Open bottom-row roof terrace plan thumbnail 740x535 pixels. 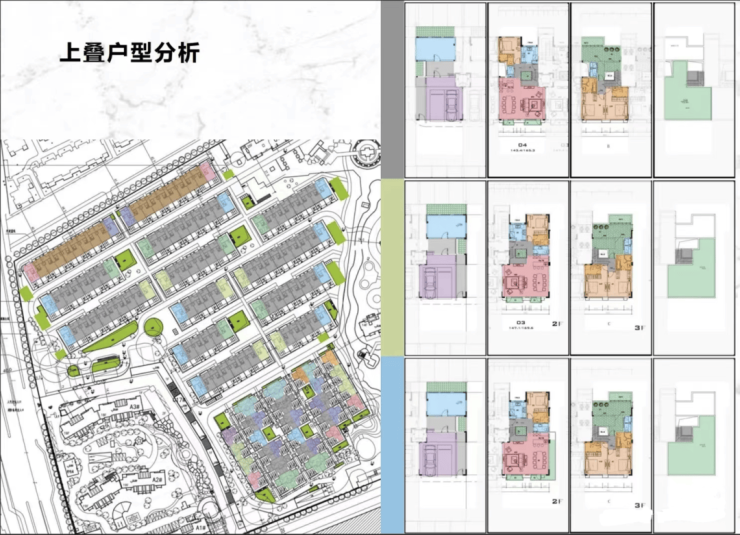click(694, 445)
